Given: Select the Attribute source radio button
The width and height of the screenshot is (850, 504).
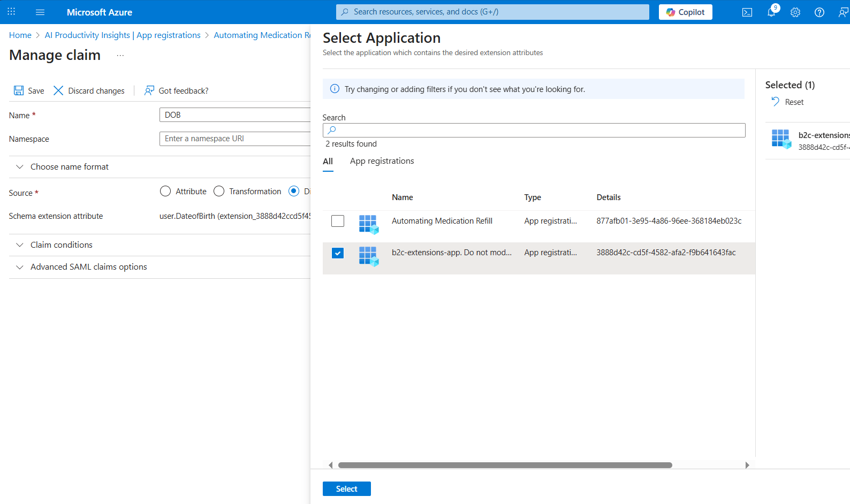Looking at the screenshot, I should pyautogui.click(x=165, y=191).
